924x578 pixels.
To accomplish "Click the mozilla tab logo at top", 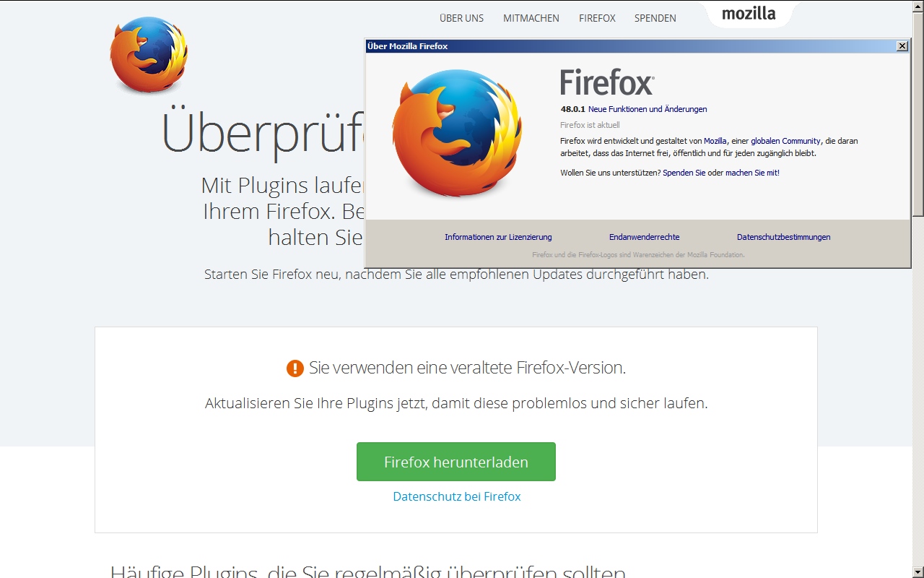I will pyautogui.click(x=749, y=14).
